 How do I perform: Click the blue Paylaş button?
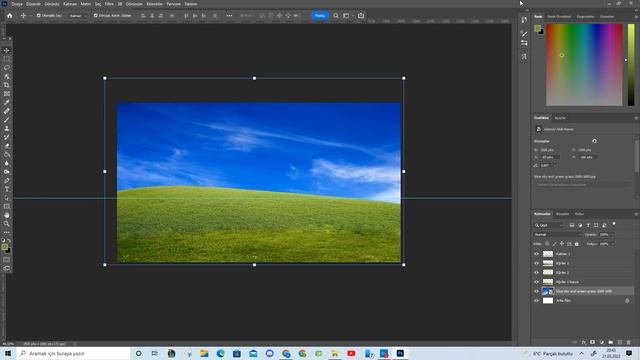(x=320, y=16)
